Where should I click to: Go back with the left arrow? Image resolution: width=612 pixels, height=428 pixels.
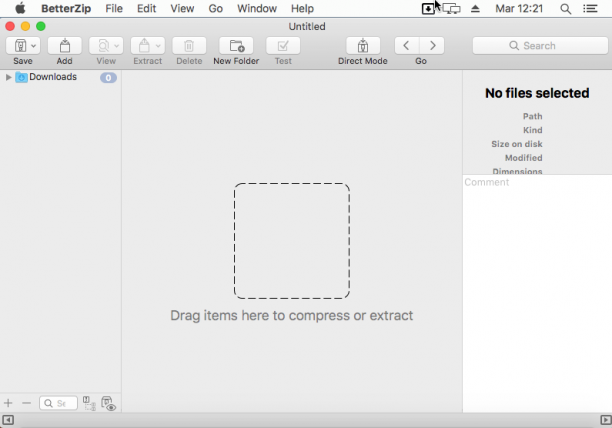coord(407,46)
